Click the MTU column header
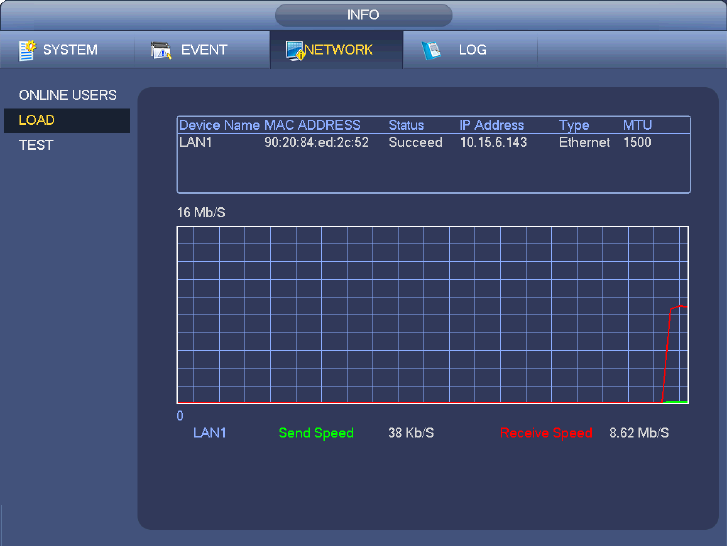727x546 pixels. tap(637, 126)
